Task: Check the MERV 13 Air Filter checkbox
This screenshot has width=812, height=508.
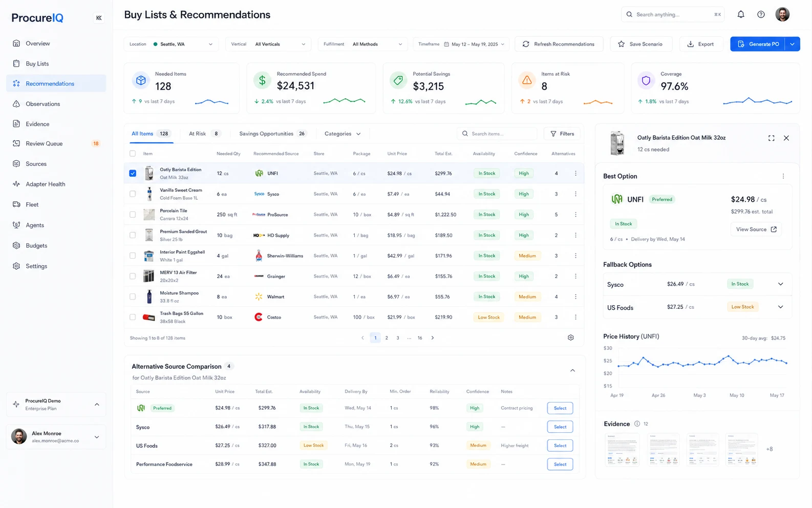Action: pos(133,276)
